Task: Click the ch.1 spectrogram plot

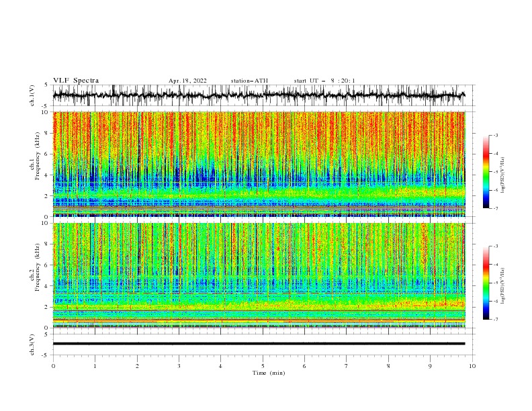Action: coord(259,164)
